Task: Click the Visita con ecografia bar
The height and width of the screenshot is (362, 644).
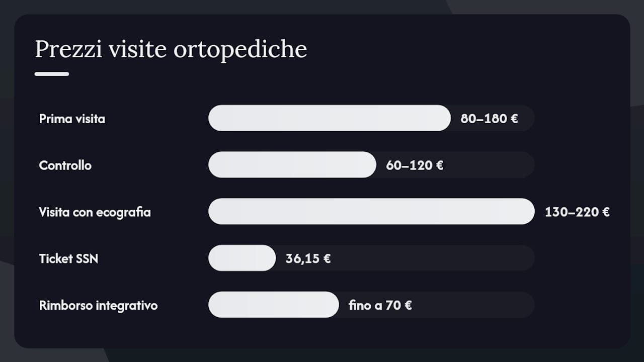Action: tap(371, 211)
